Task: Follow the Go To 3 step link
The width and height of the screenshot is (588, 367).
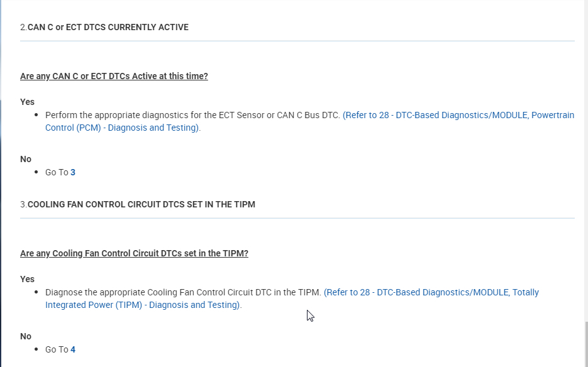Action: coord(73,172)
